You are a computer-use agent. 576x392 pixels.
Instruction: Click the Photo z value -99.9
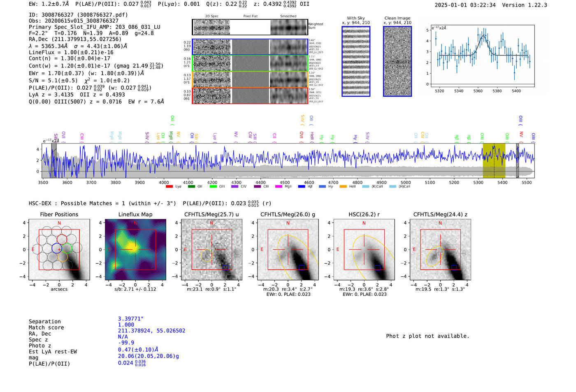126,343
